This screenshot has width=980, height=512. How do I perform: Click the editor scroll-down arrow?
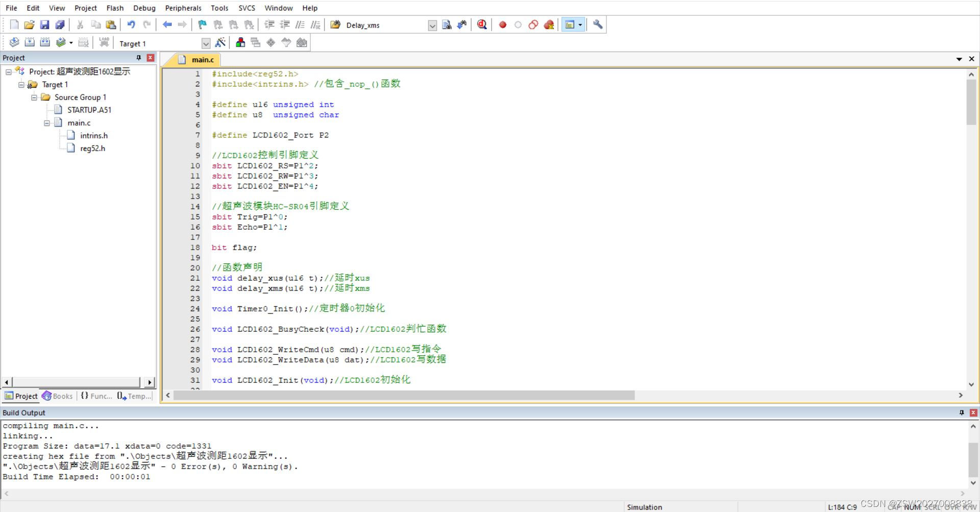[971, 384]
